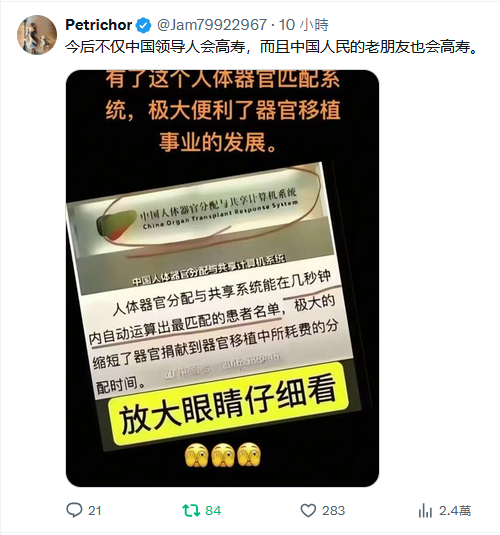
Task: Click the tweet text about 中国领导人会高寿
Action: click(272, 47)
